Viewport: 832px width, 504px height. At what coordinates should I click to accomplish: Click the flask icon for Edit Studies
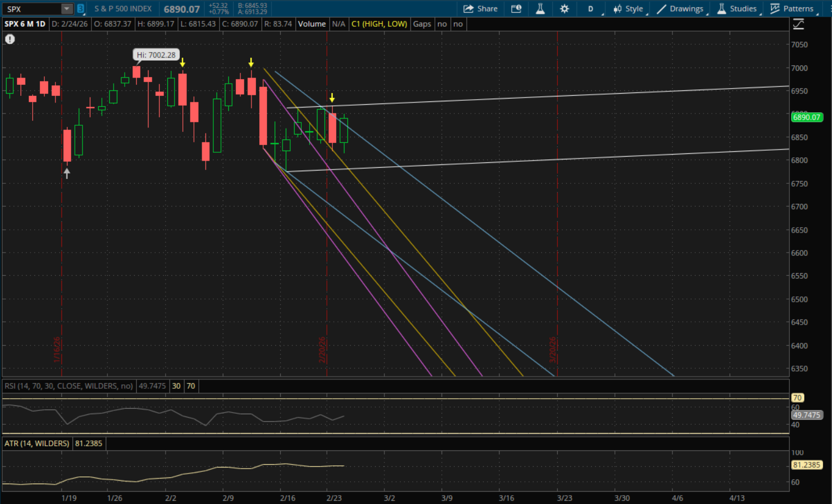tap(540, 9)
